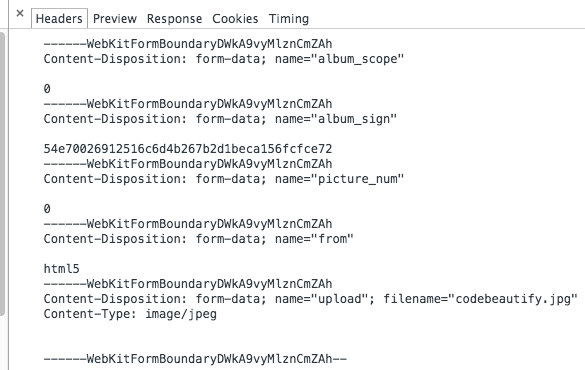The image size is (585, 370).
Task: Click the album_sign disposition line
Action: (x=220, y=119)
